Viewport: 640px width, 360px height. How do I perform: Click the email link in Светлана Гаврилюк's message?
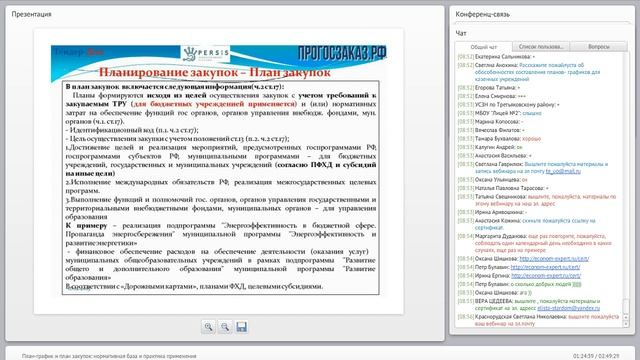563,171
